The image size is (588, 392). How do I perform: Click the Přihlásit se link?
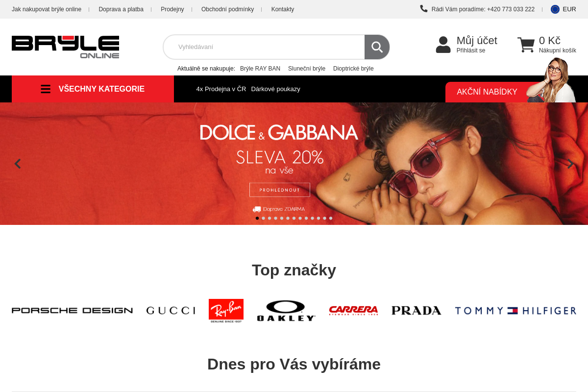point(471,50)
